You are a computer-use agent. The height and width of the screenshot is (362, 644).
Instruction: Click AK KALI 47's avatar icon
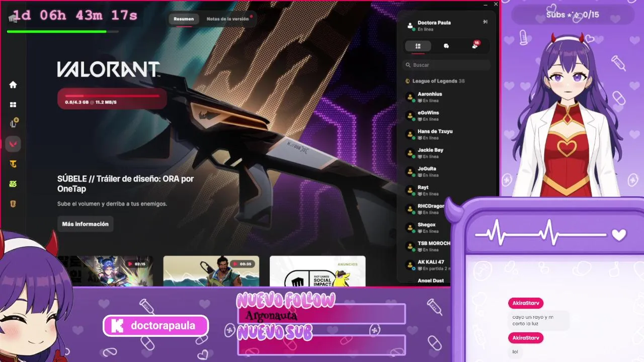411,265
